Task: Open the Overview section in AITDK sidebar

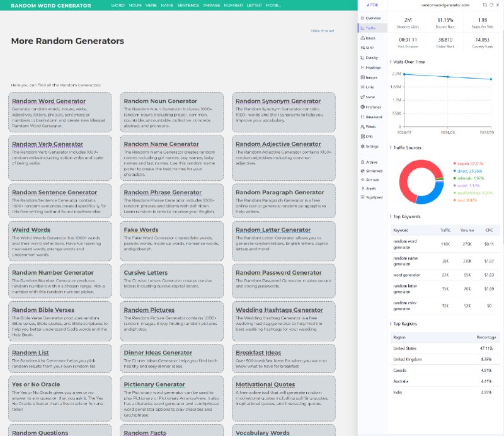Action: [x=371, y=18]
